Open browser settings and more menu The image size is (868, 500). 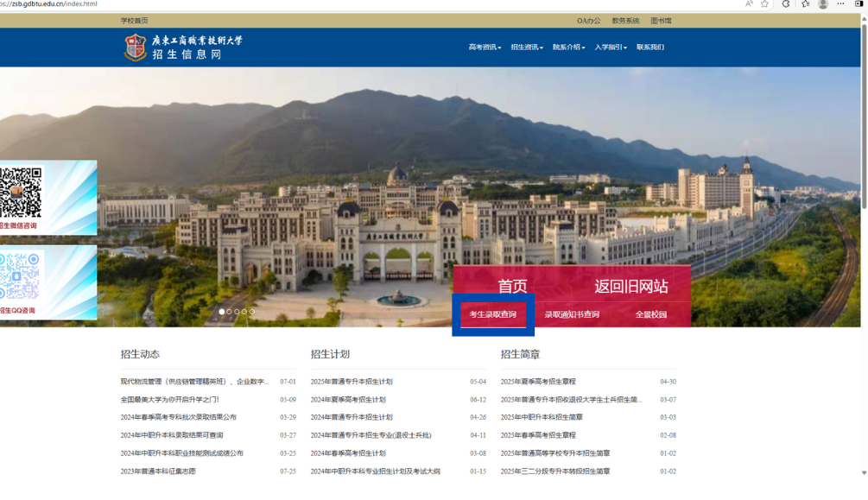tap(840, 4)
